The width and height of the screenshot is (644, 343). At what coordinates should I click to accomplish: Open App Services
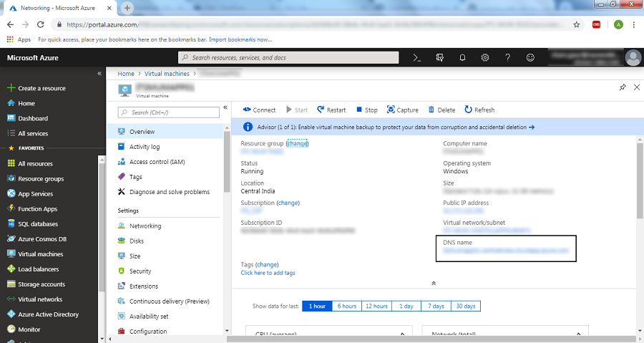point(30,194)
